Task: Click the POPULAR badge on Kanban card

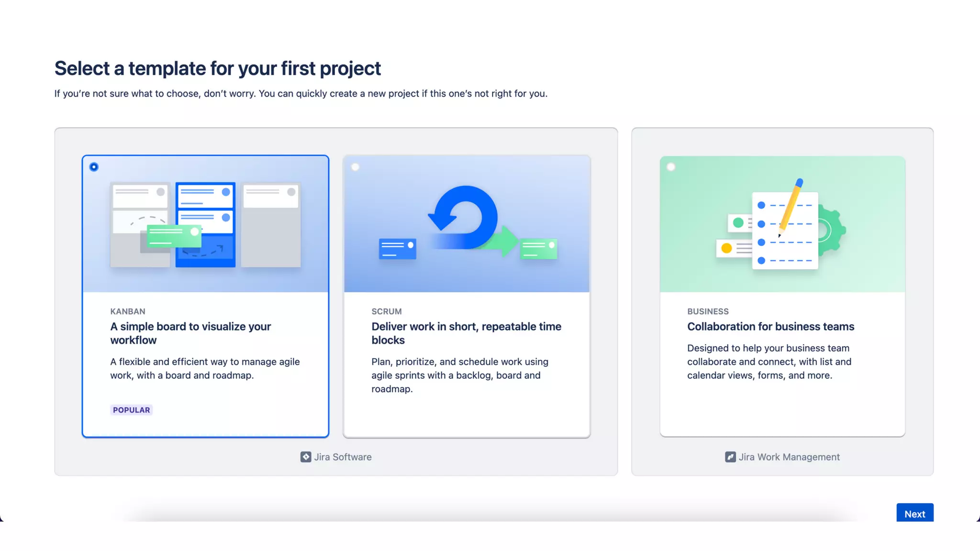Action: [131, 410]
